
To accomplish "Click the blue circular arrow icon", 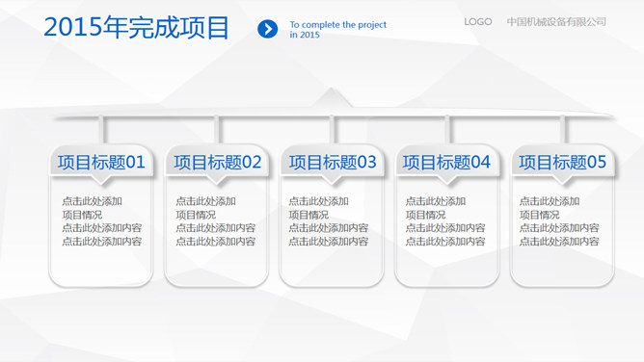I will [267, 29].
